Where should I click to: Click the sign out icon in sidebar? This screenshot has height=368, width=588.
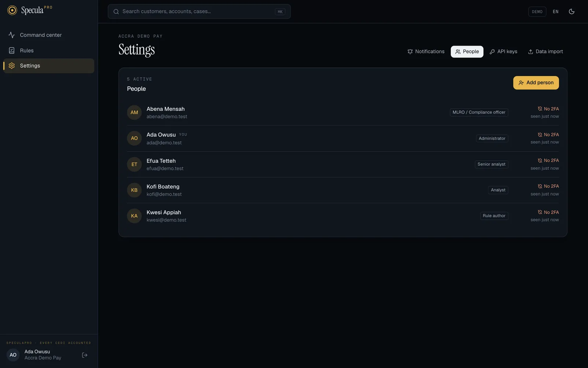pyautogui.click(x=85, y=355)
